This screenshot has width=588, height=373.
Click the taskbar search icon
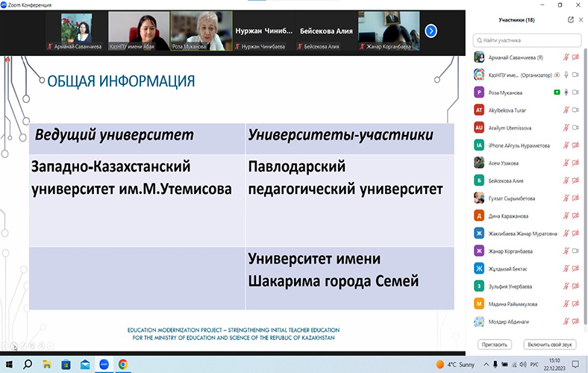click(x=28, y=364)
